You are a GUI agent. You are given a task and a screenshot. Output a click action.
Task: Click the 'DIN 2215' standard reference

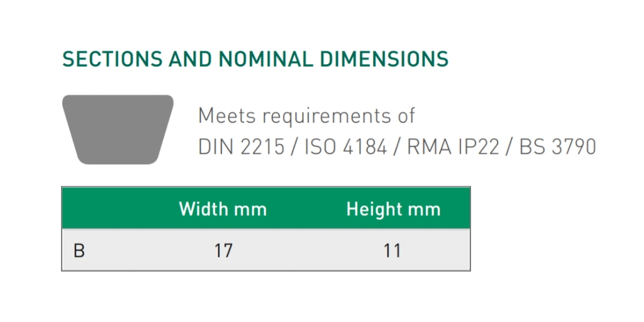241,147
